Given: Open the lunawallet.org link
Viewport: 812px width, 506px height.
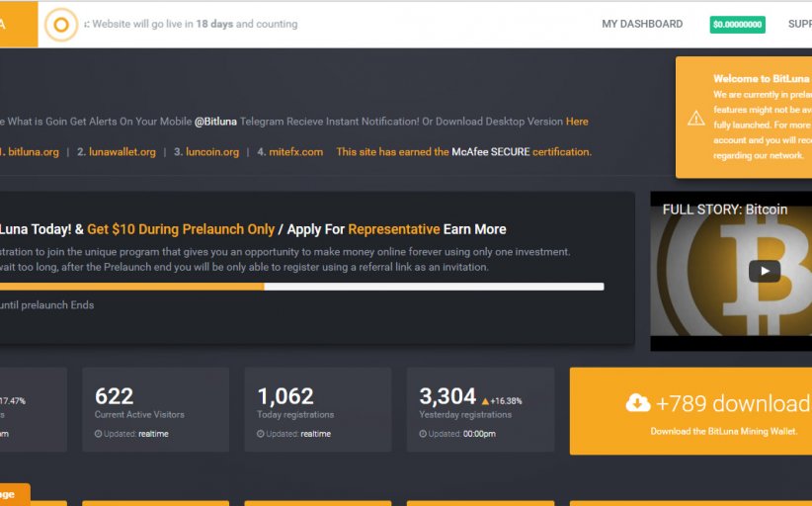Looking at the screenshot, I should tap(122, 152).
